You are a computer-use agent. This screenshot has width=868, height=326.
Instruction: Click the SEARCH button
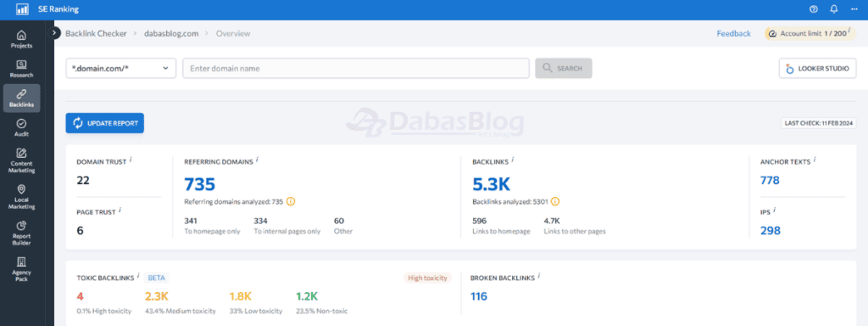tap(564, 68)
